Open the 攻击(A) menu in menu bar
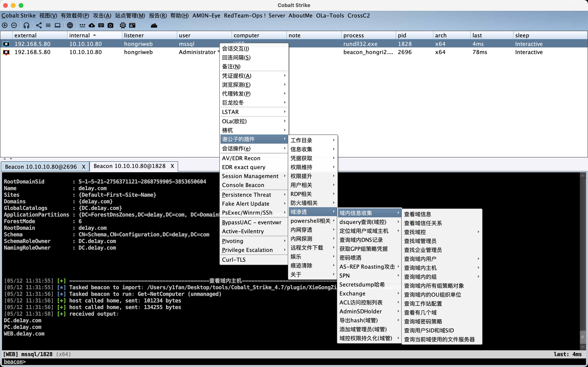 (102, 16)
